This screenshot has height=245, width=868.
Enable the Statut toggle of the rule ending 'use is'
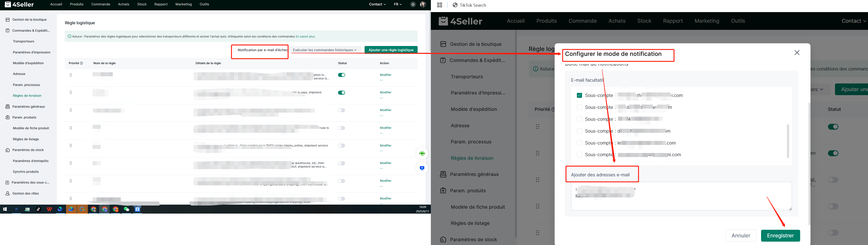342,128
